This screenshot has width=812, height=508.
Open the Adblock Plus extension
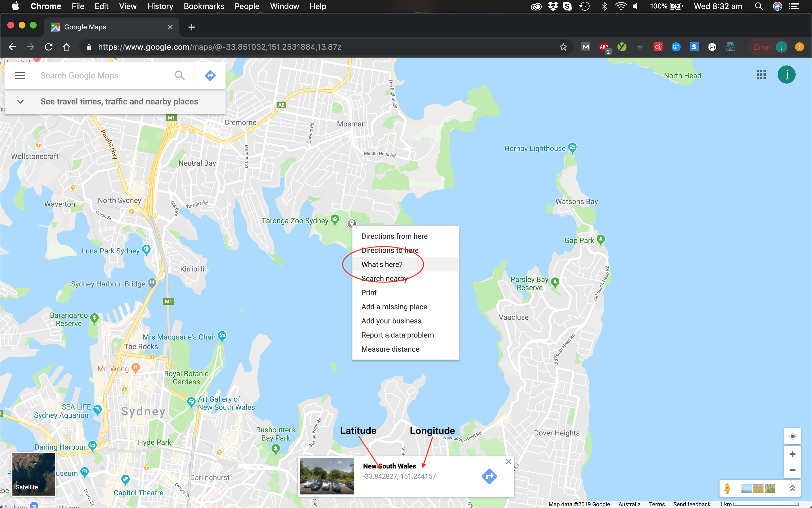click(604, 47)
